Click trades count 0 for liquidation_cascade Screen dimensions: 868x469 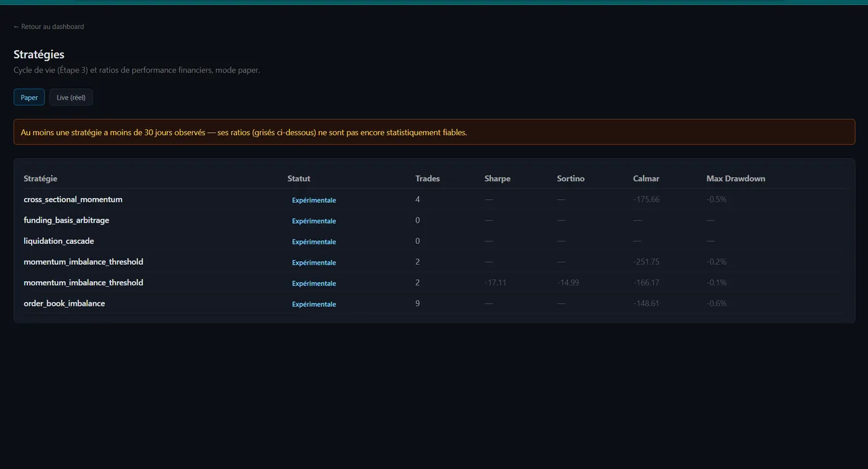418,241
